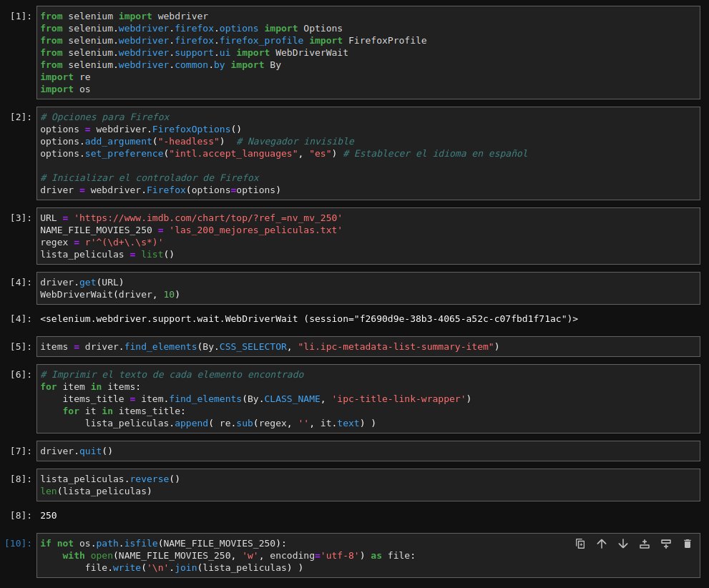This screenshot has height=588, width=709.
Task: Click the 'for item in items:' line
Action: (90, 387)
